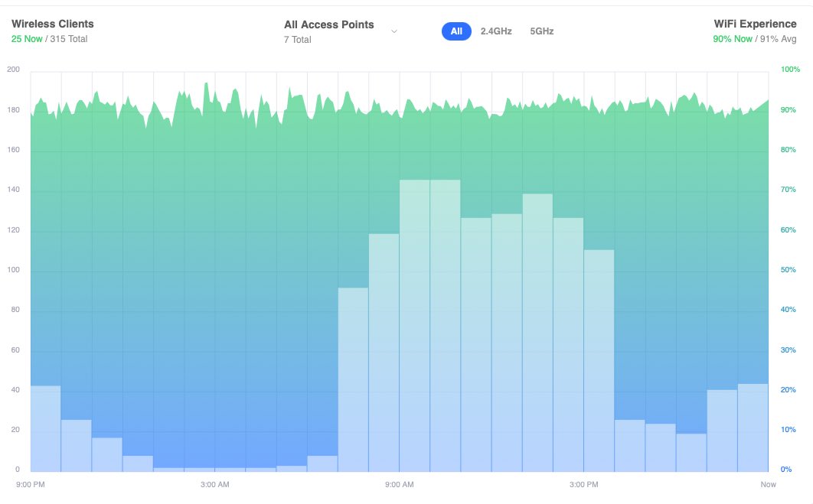Screen dimensions: 813x504
Task: Click the 3:00 AM time axis label
Action: (214, 484)
